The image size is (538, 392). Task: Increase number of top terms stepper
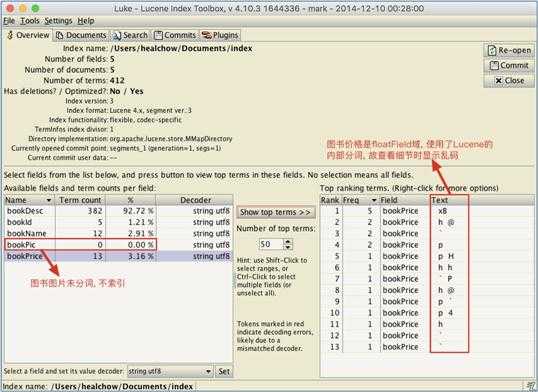coord(288,242)
